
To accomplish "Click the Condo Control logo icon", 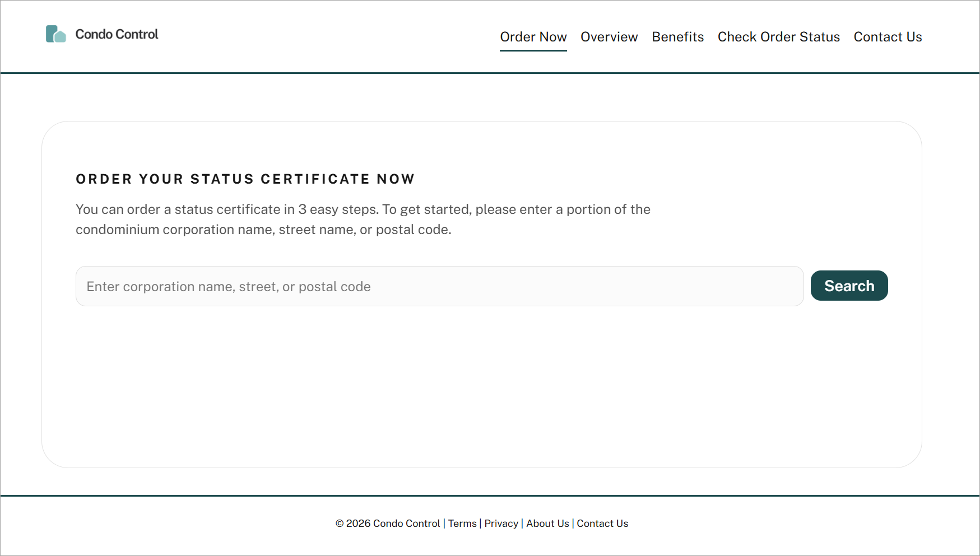I will pos(56,34).
